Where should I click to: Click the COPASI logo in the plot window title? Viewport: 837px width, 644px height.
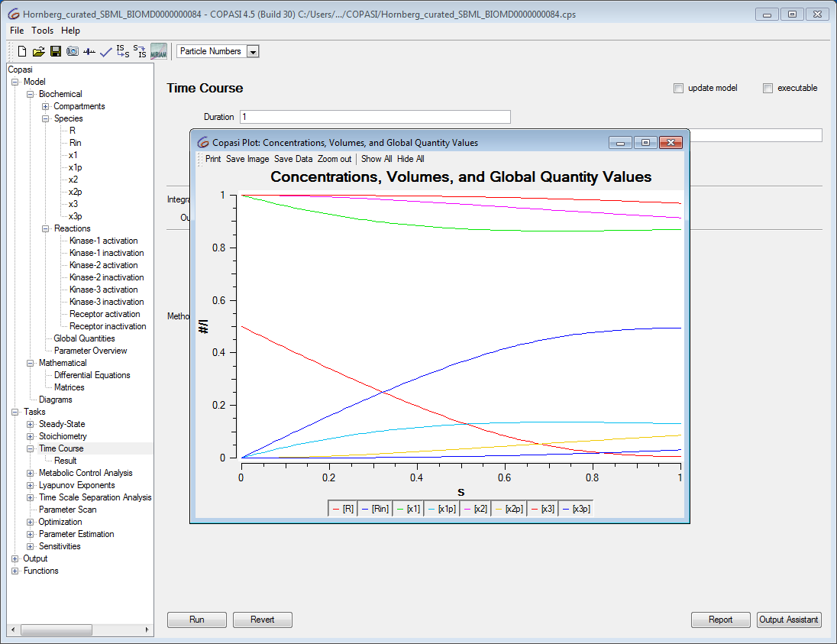point(203,143)
